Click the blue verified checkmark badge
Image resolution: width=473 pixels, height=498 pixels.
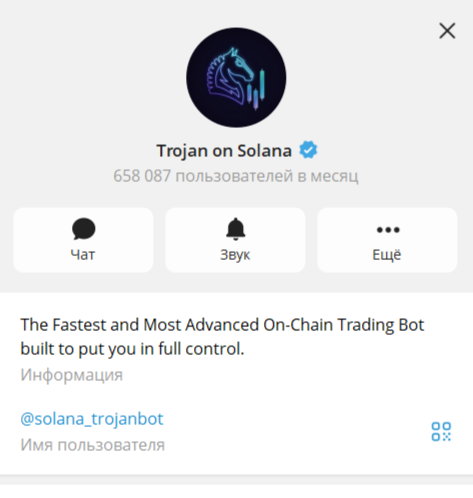point(308,150)
